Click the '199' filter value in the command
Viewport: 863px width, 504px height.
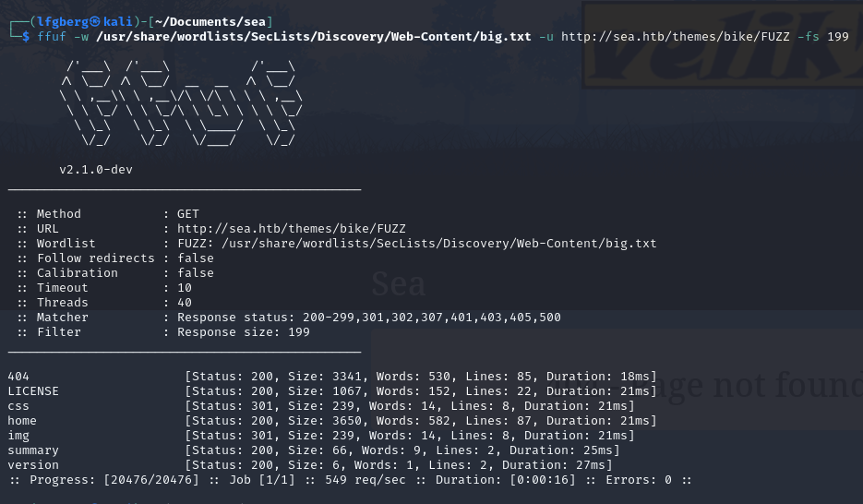[x=838, y=37]
